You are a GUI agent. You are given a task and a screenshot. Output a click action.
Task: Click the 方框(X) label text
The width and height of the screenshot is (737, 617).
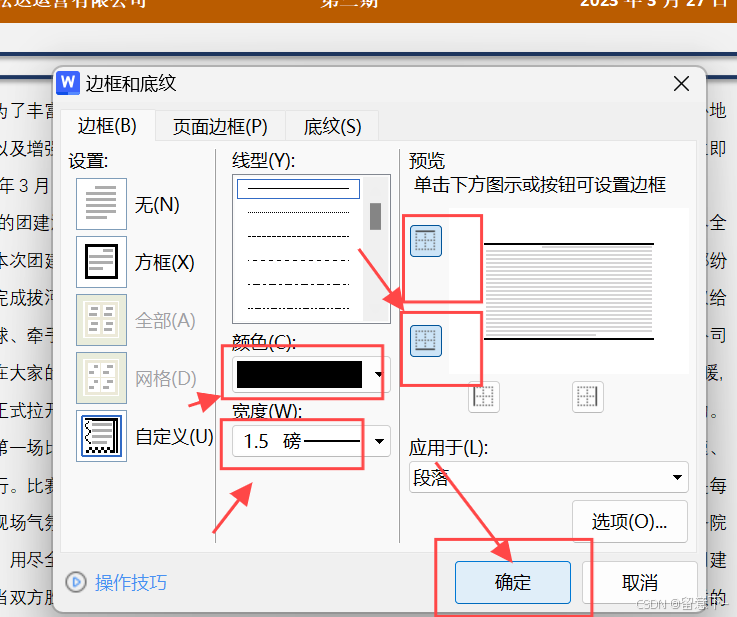(x=165, y=262)
